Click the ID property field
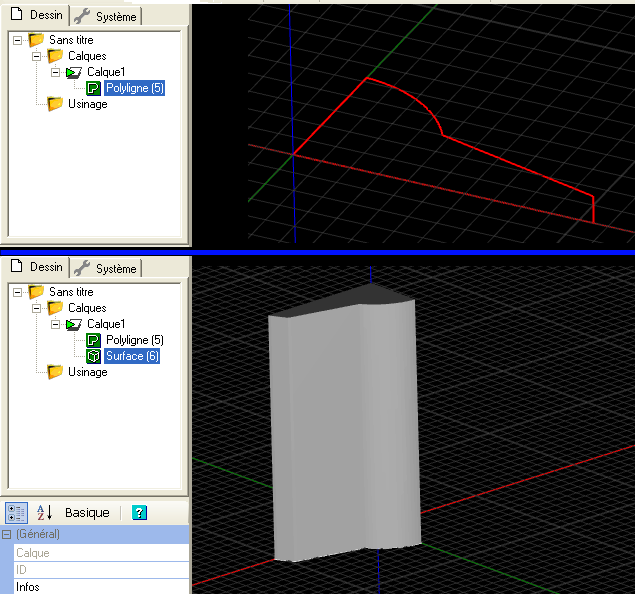 point(102,570)
